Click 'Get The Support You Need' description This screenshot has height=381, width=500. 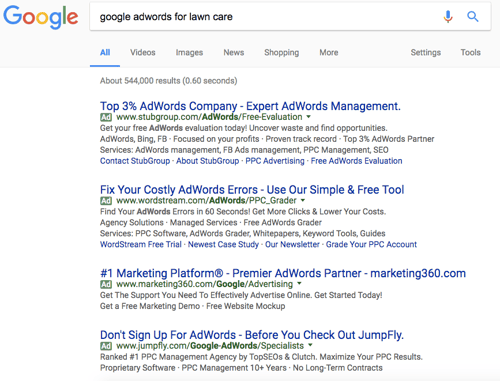[241, 295]
